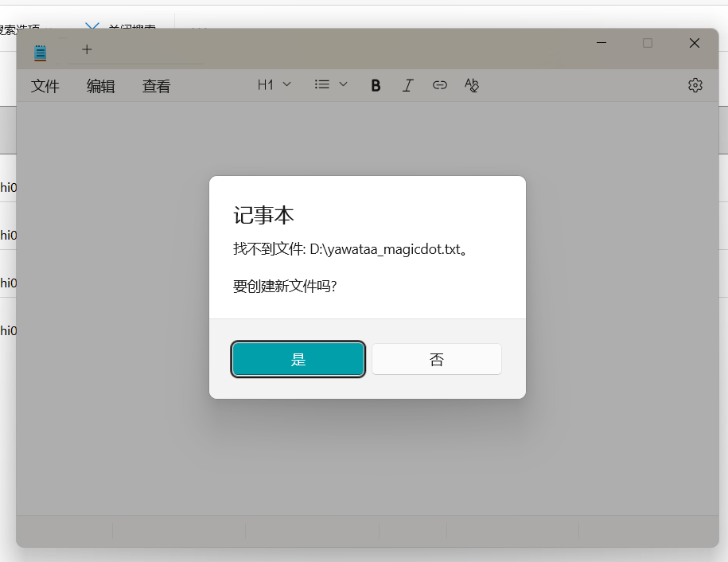Click the message 找不到文件: D:\yawataa_magicdot.txt
Image resolution: width=728 pixels, height=562 pixels.
(x=351, y=249)
